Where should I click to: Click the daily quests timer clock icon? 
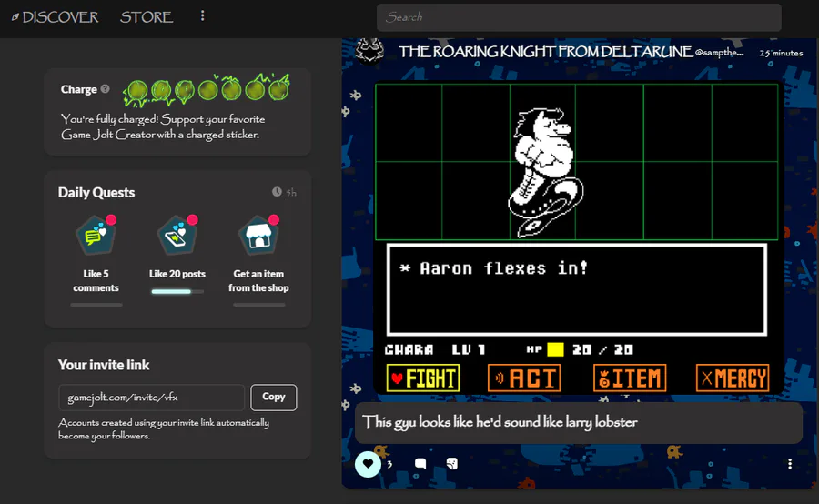pos(277,192)
